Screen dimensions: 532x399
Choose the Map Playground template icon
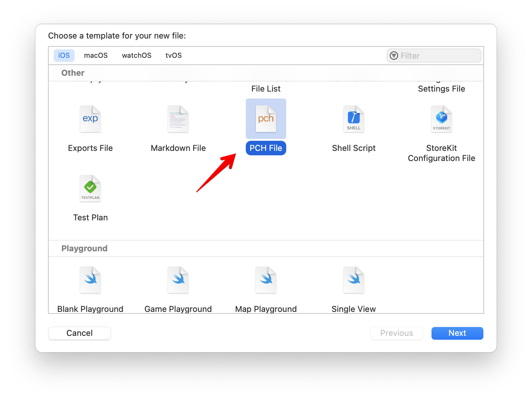266,280
